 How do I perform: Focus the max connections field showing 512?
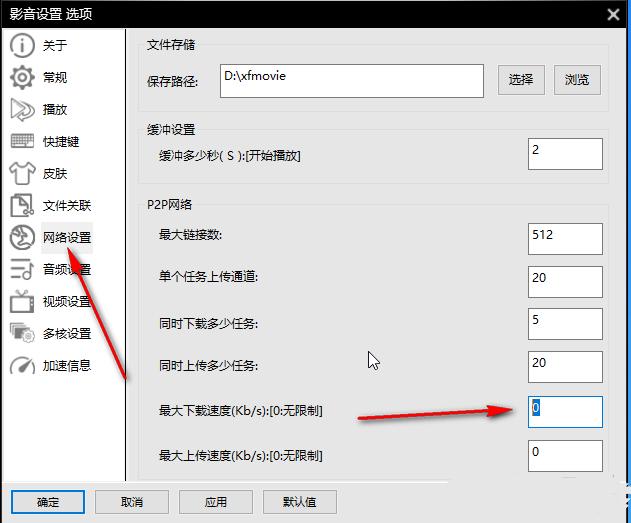click(x=565, y=238)
